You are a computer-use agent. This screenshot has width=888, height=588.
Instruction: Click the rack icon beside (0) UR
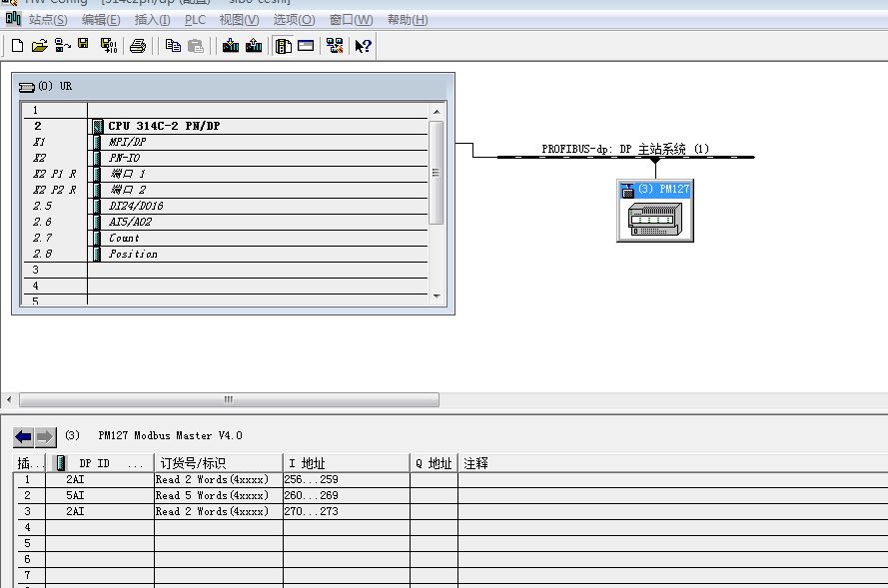point(27,87)
